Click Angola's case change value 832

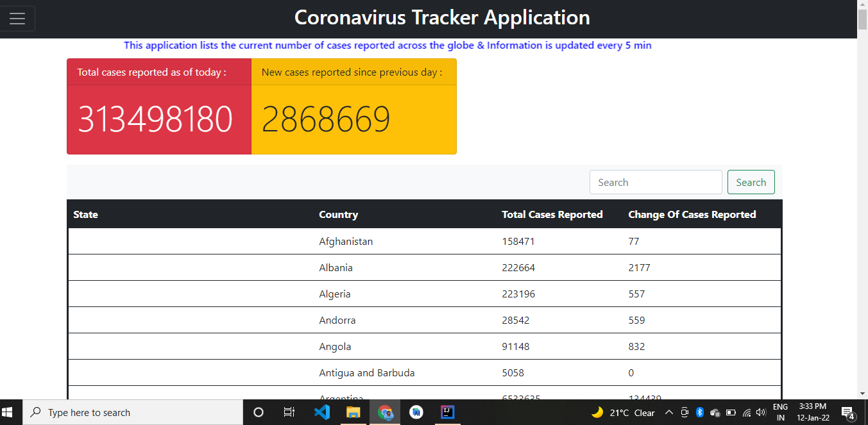(x=636, y=347)
